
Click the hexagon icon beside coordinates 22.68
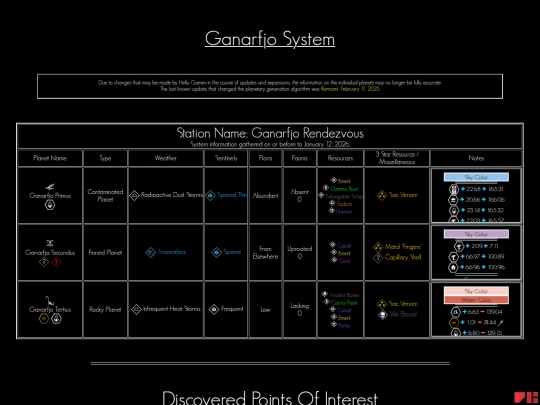(454, 189)
